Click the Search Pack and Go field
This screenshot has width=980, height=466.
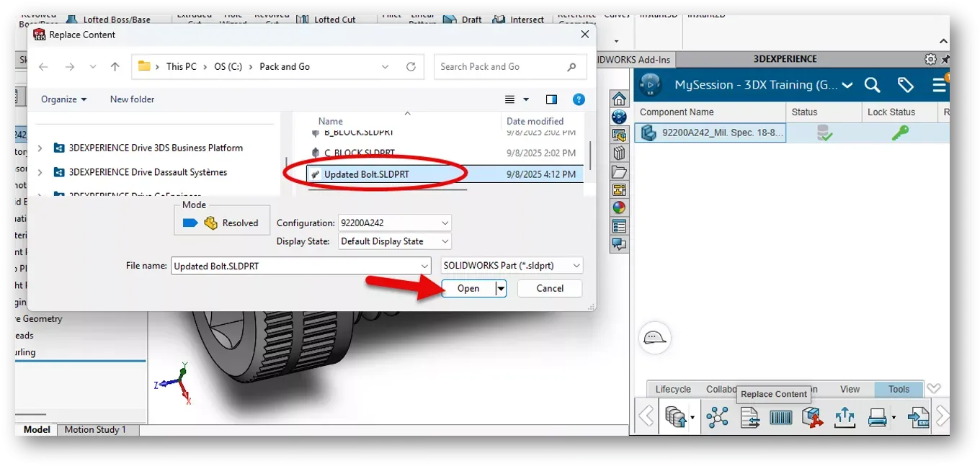click(510, 66)
